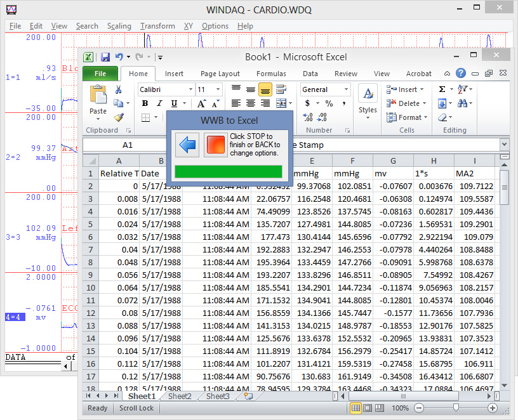Expand the Format cells dropdown
The width and height of the screenshot is (518, 420).
click(425, 117)
